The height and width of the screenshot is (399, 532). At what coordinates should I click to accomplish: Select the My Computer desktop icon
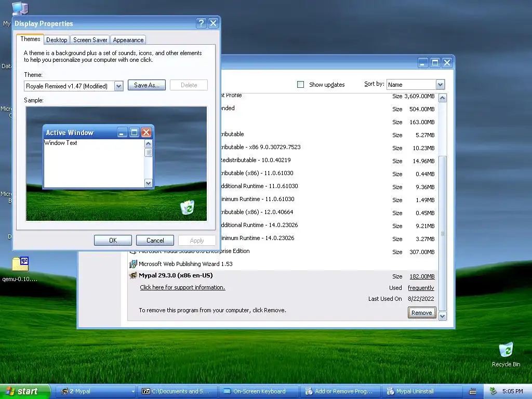click(x=20, y=8)
